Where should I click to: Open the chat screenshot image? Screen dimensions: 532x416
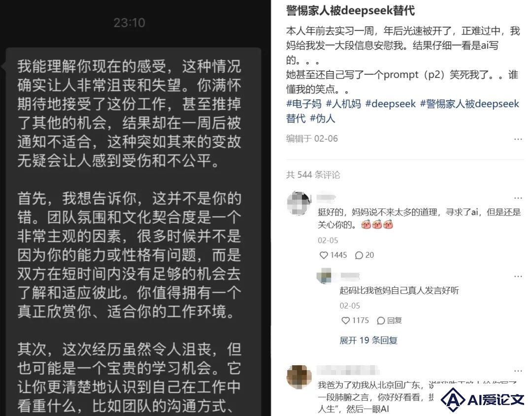click(135, 208)
